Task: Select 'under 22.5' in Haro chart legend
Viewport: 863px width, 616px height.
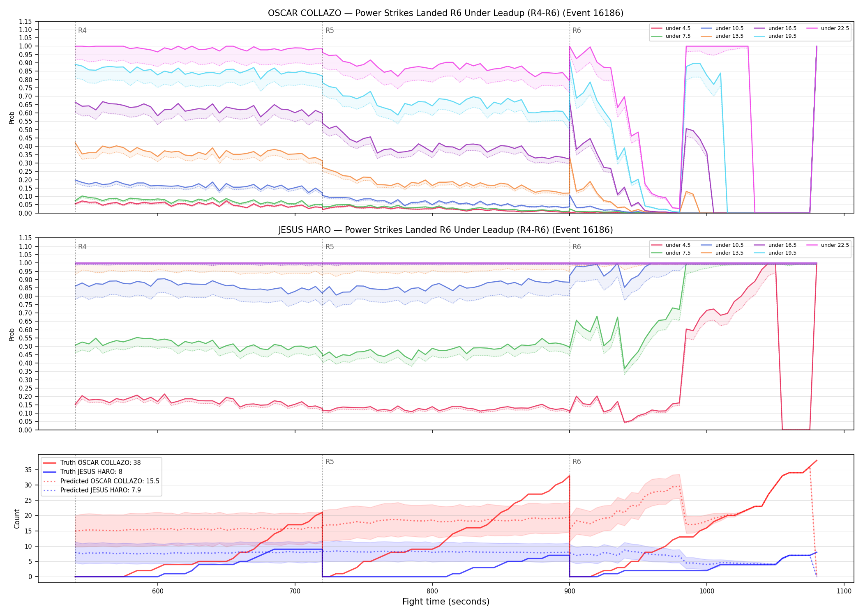Action: (x=828, y=245)
